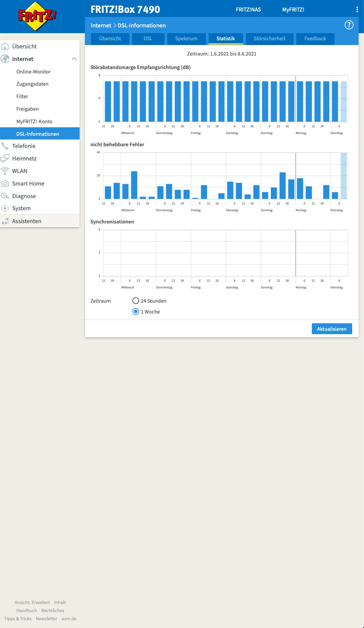
Task: Click the Störabstandsmarge Empfangsrichtung heading
Action: click(x=141, y=67)
